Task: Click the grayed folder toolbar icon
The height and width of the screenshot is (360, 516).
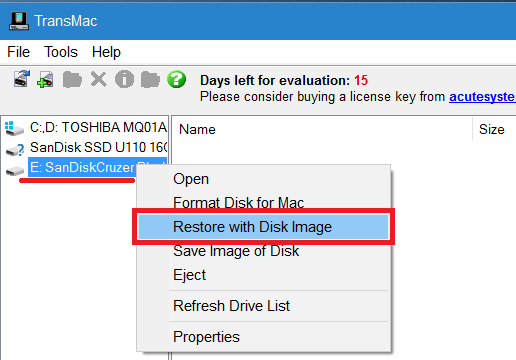Action: [72, 80]
